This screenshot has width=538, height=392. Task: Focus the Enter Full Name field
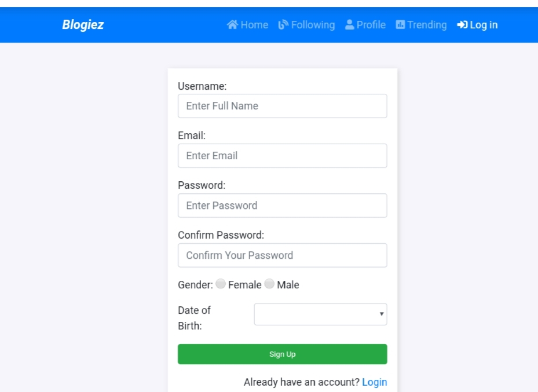[283, 106]
